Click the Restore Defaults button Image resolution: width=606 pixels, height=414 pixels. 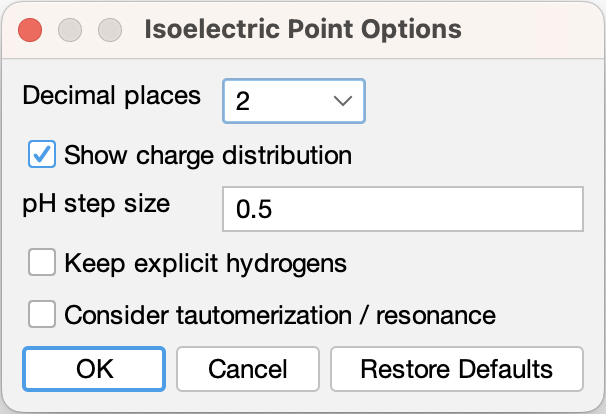[456, 368]
